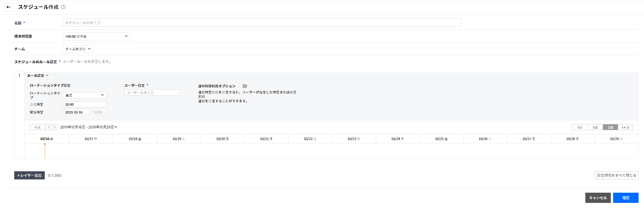Screen dimensions: 644x209
Task: Click the 今日 button
Action: point(37,127)
